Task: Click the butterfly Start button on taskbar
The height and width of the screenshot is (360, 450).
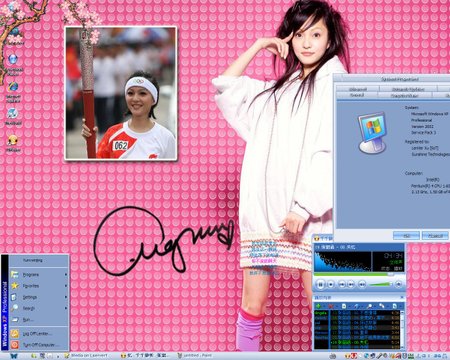Action: [14, 356]
